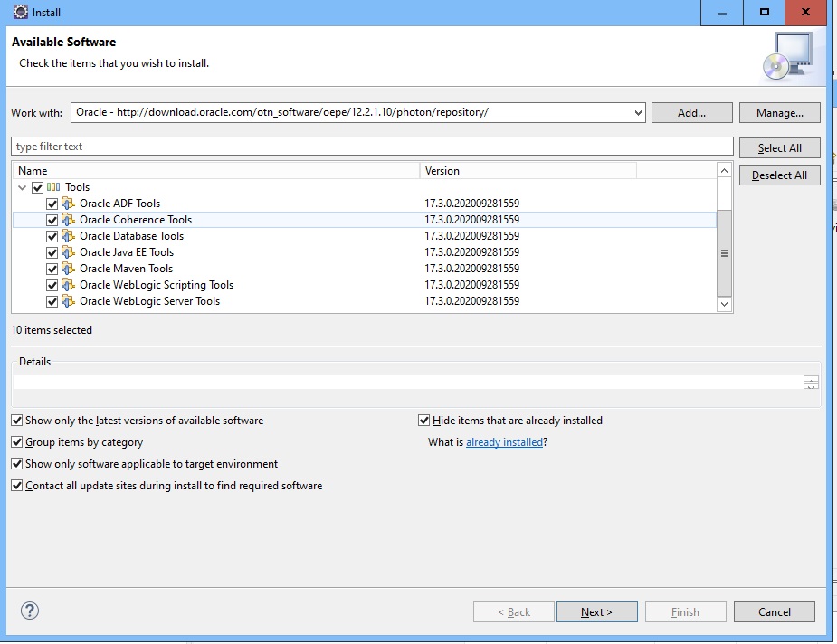Image resolution: width=837 pixels, height=644 pixels.
Task: Open the help question mark icon
Action: pyautogui.click(x=30, y=611)
